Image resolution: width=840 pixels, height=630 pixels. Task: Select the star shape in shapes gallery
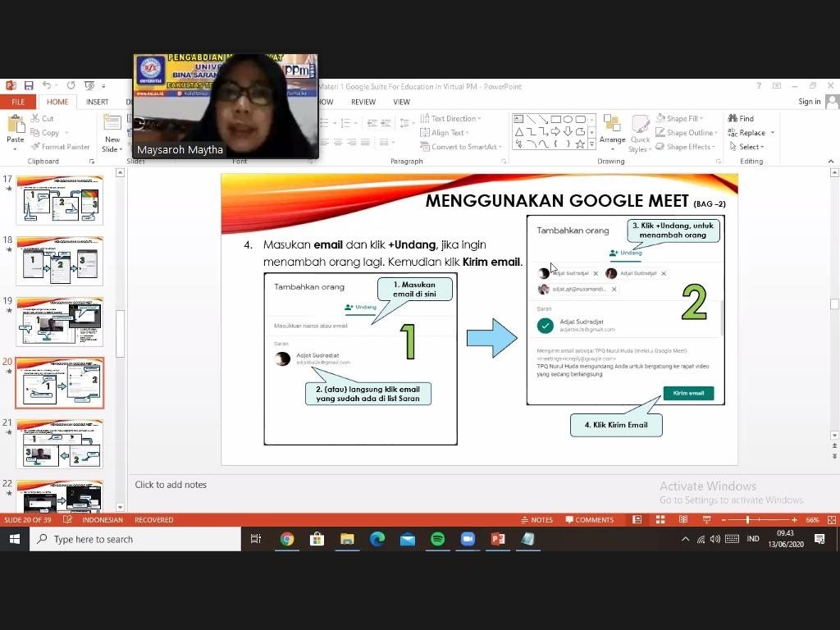[580, 144]
